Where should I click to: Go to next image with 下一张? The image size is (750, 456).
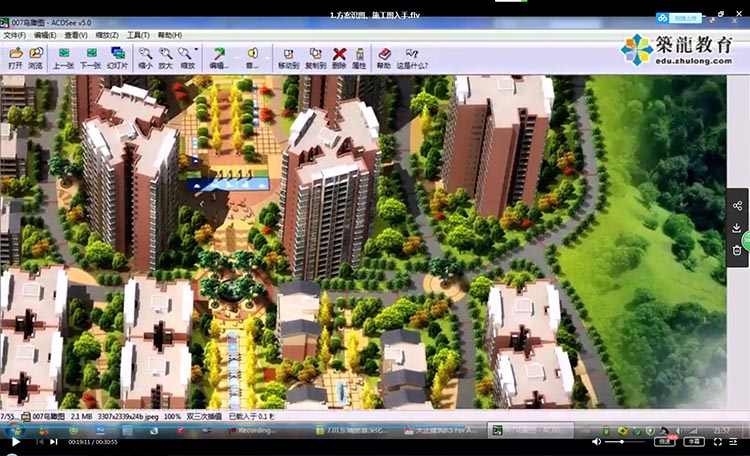pos(90,58)
